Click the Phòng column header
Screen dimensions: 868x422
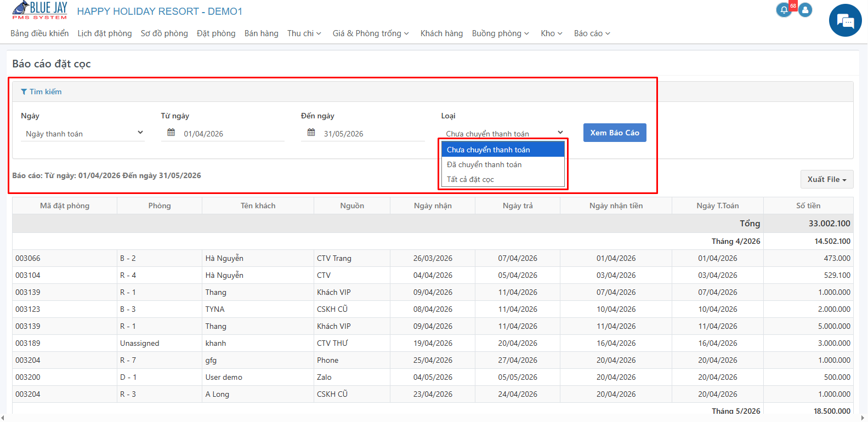point(160,206)
